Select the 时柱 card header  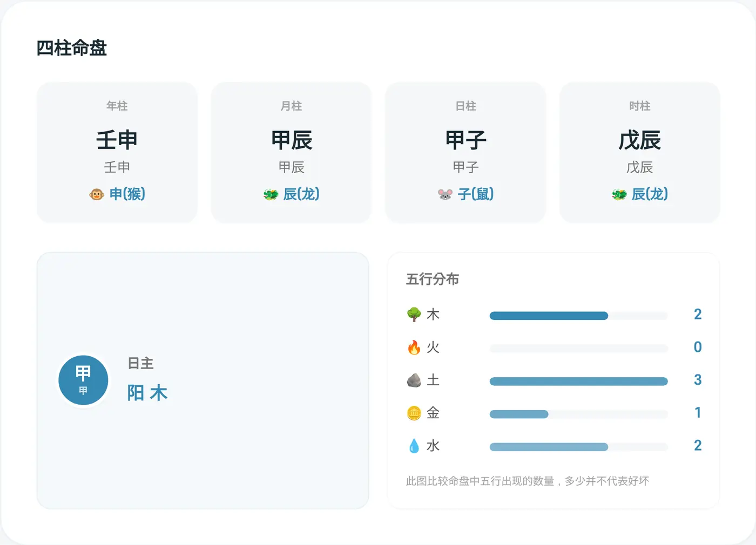640,106
